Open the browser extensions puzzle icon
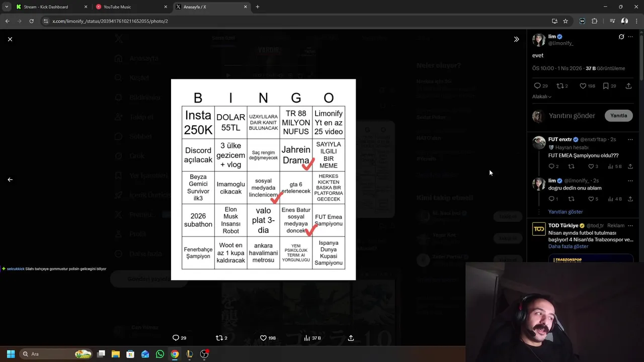644x362 pixels. tap(595, 21)
